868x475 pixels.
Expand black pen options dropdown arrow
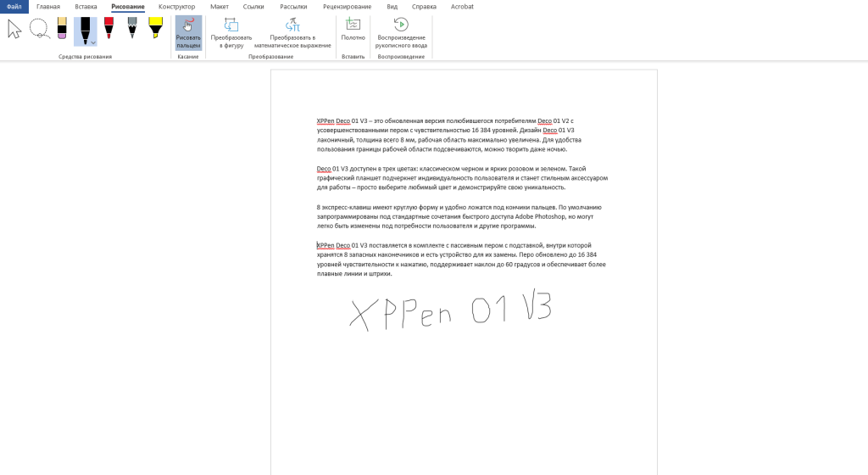pos(93,42)
